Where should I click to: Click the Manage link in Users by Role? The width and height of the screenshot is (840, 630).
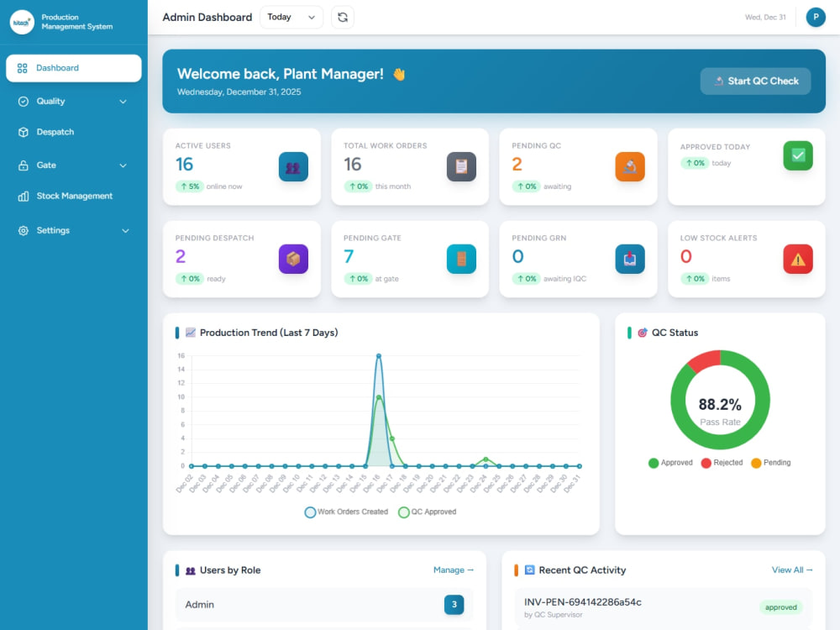point(454,570)
